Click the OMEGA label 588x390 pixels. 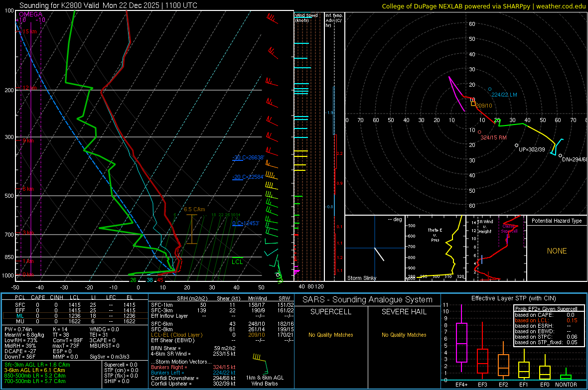click(x=31, y=14)
